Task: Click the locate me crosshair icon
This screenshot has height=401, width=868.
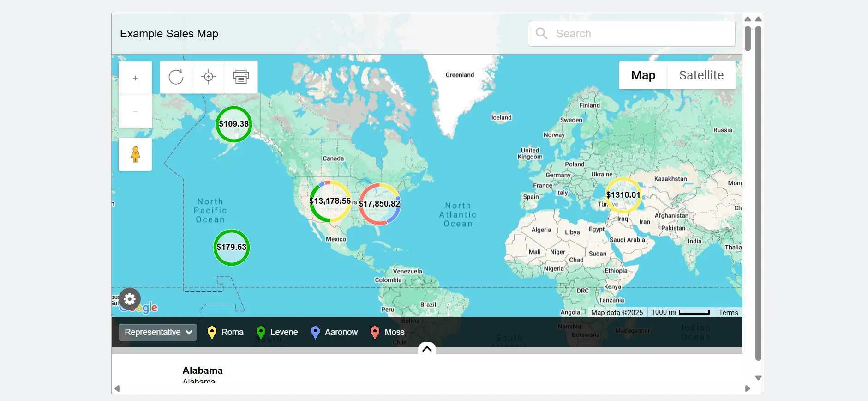Action: point(209,77)
